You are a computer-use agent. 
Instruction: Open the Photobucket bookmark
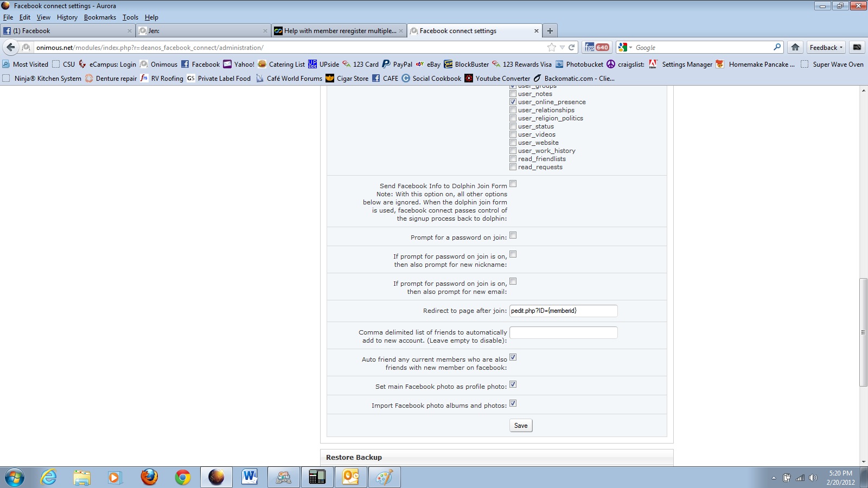[x=579, y=64]
